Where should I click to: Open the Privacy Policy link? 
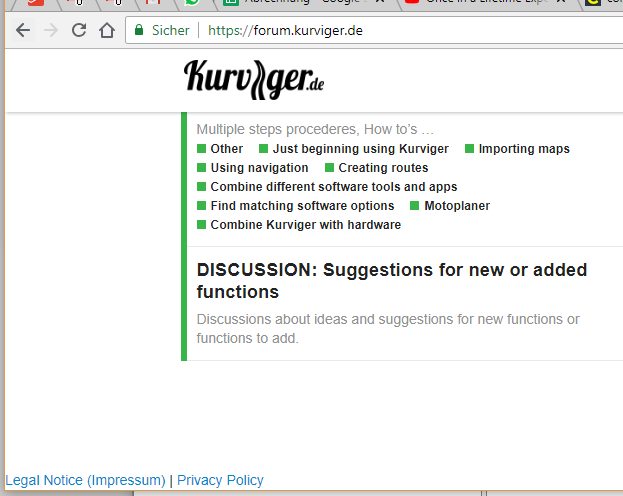220,480
